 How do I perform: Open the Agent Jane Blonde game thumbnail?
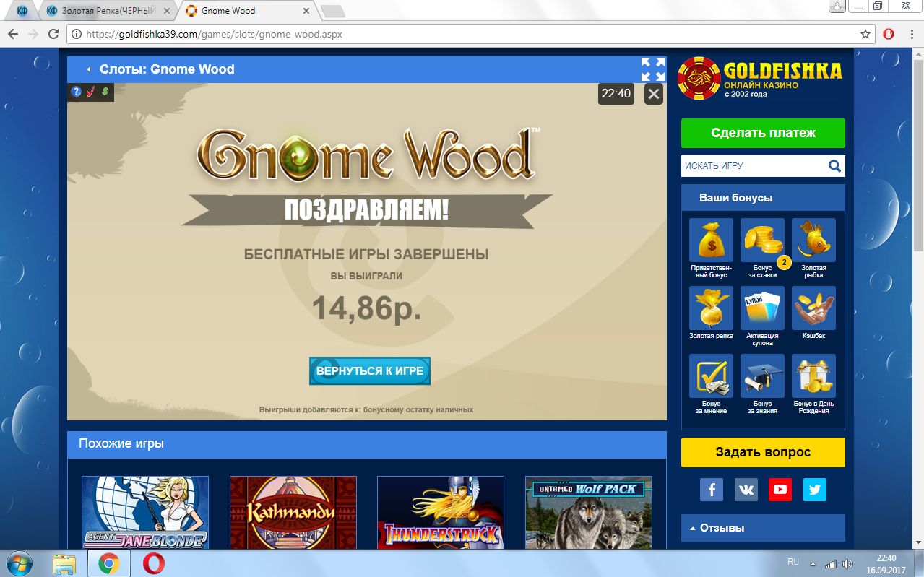point(145,512)
